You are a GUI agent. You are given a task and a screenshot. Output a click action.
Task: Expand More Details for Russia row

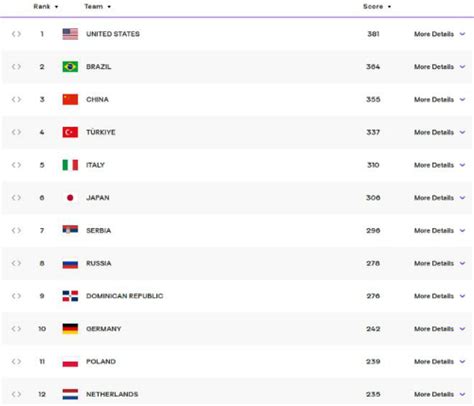pos(439,263)
